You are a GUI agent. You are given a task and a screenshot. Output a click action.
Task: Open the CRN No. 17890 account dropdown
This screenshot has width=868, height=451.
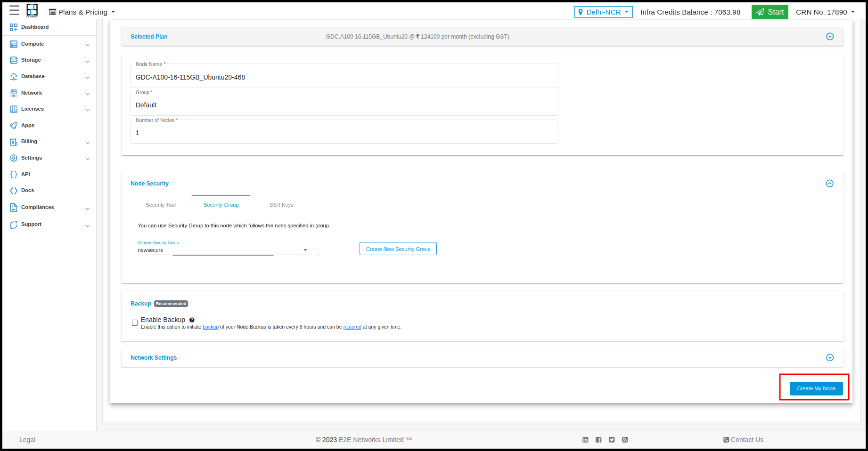(x=825, y=12)
